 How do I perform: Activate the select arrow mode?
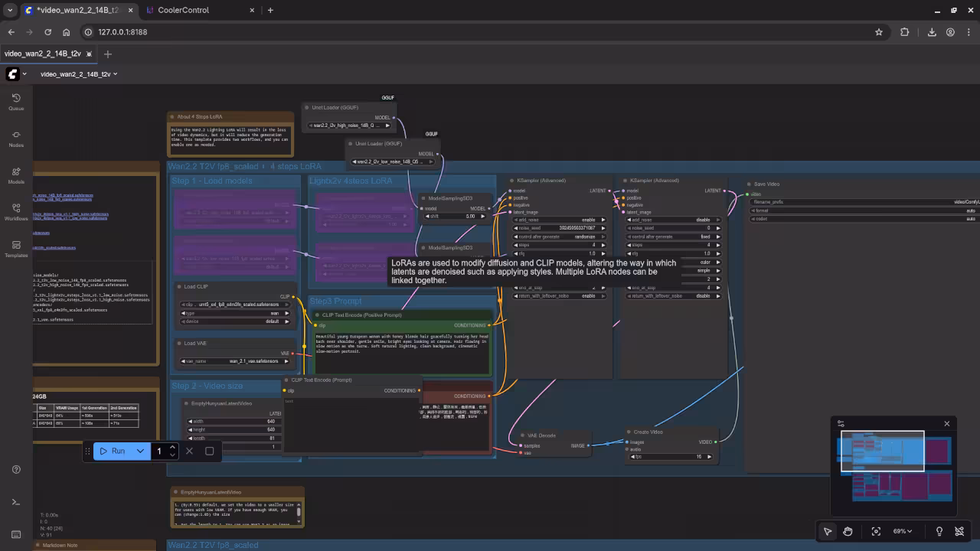[x=828, y=531]
